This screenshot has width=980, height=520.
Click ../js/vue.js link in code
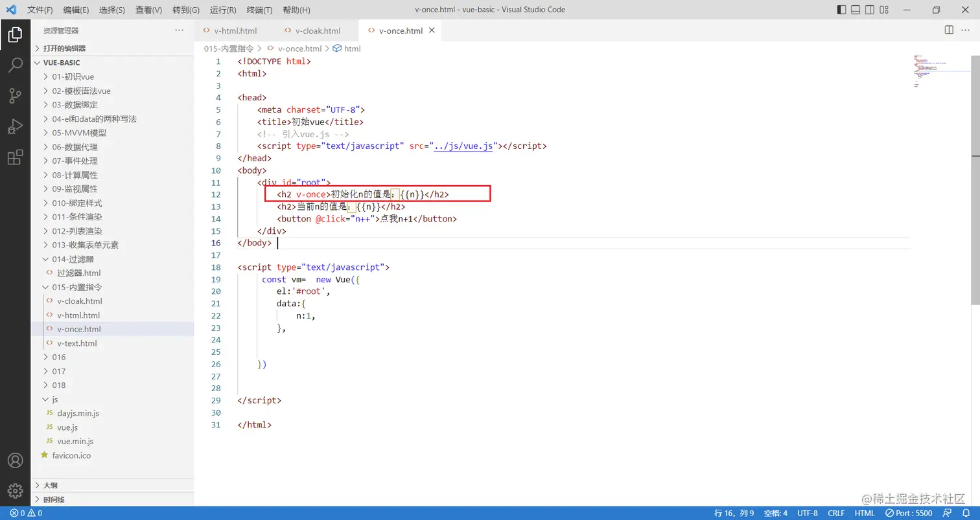click(x=464, y=146)
